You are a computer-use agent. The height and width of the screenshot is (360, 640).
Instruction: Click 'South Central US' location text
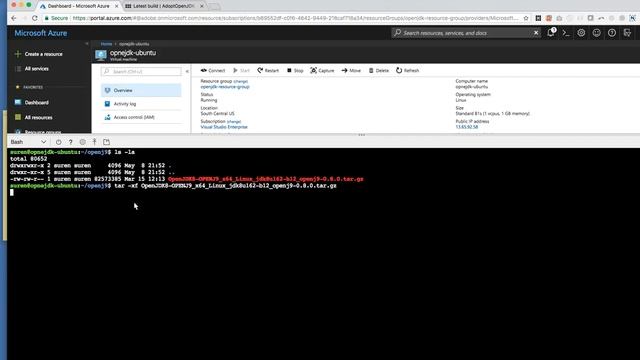(218, 113)
